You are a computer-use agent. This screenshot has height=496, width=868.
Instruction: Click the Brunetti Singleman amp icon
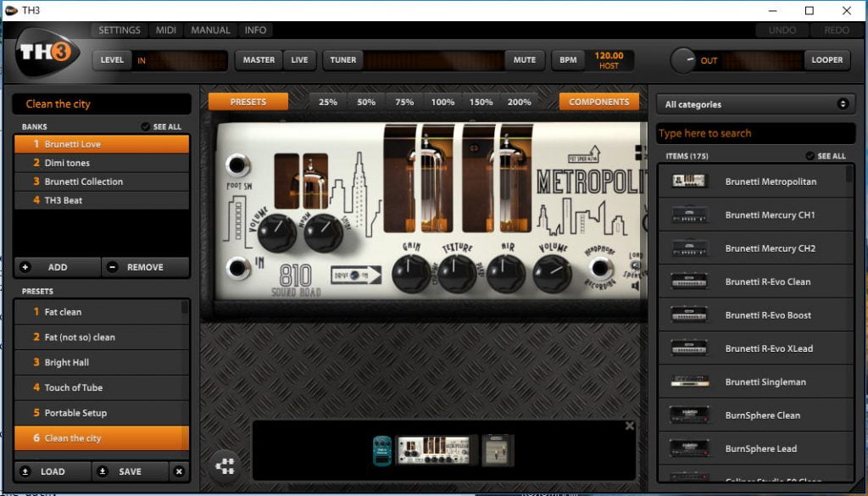point(688,382)
